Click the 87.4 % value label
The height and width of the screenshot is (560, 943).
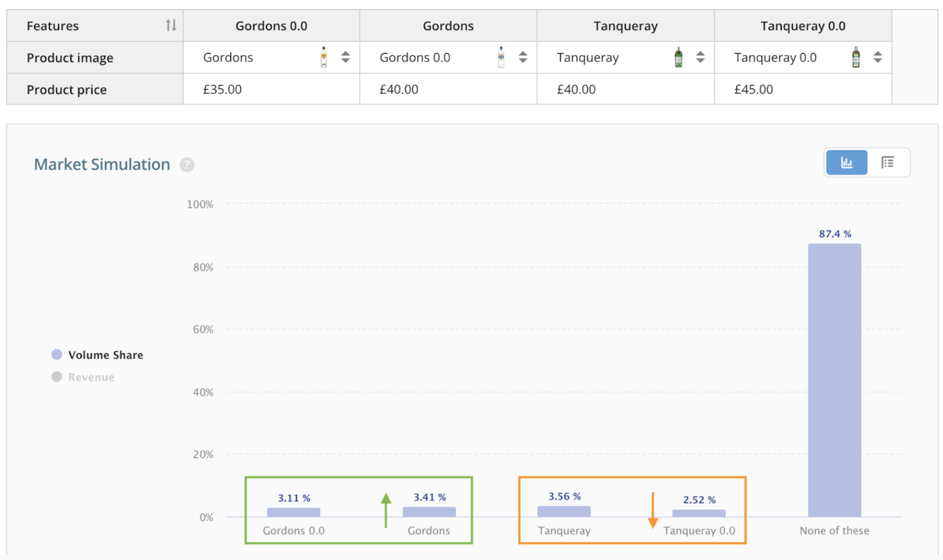(x=835, y=234)
